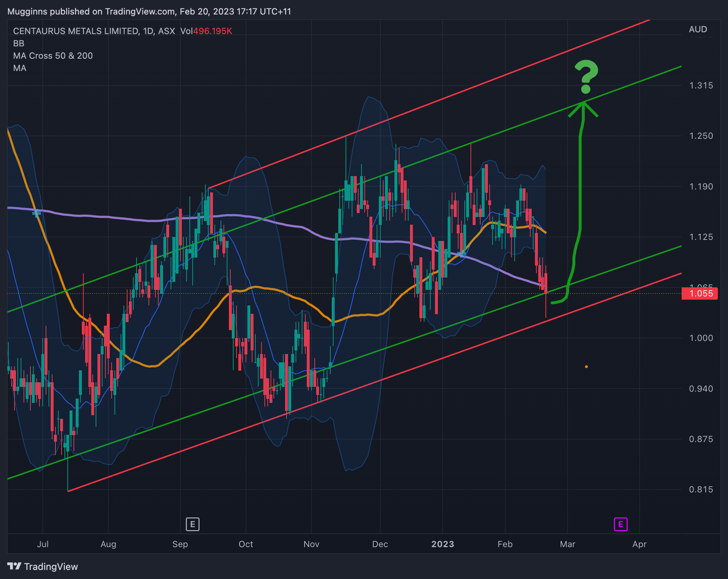Viewport: 728px width, 579px height.
Task: Select the MA Cross 50 & 200 indicator label
Action: 53,56
